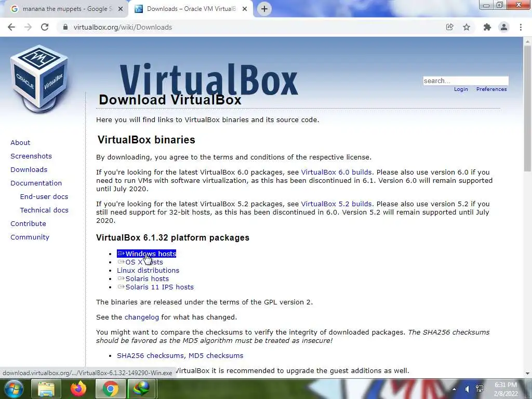Image resolution: width=532 pixels, height=399 pixels.
Task: Click the padlock icon in address bar
Action: [65, 27]
